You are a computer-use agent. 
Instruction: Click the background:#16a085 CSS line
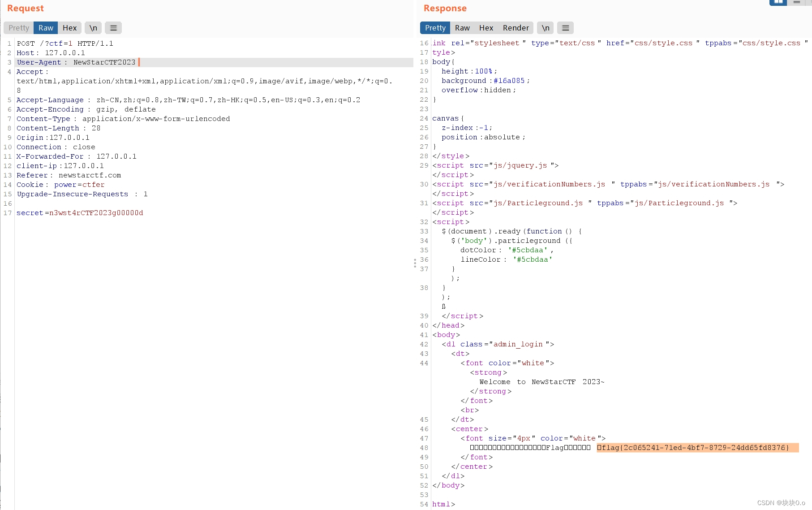[x=485, y=81]
